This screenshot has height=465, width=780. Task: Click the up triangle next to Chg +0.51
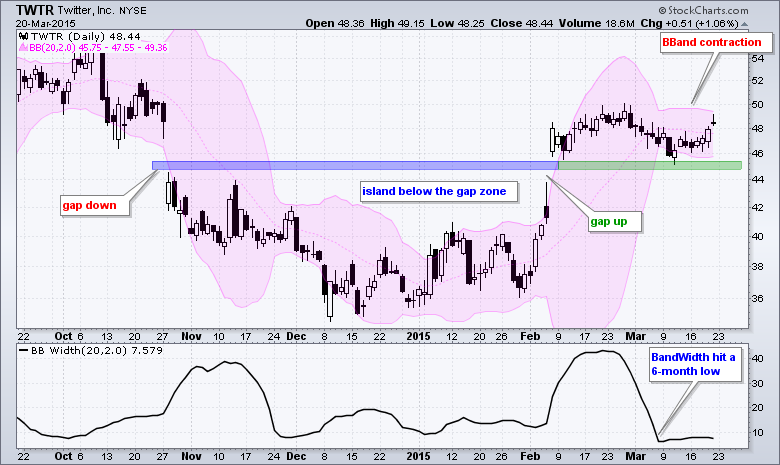(x=744, y=24)
